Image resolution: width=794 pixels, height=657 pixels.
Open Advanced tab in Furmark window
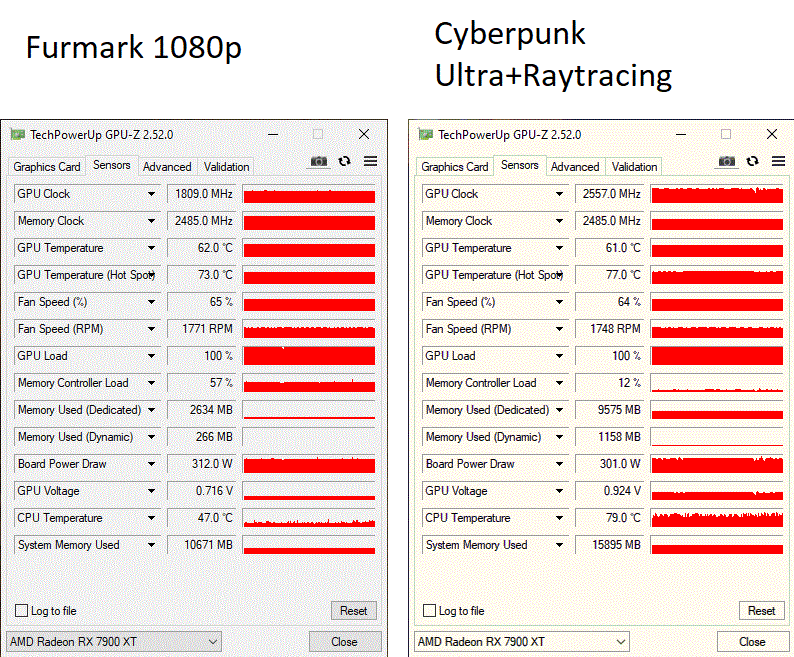(x=167, y=167)
